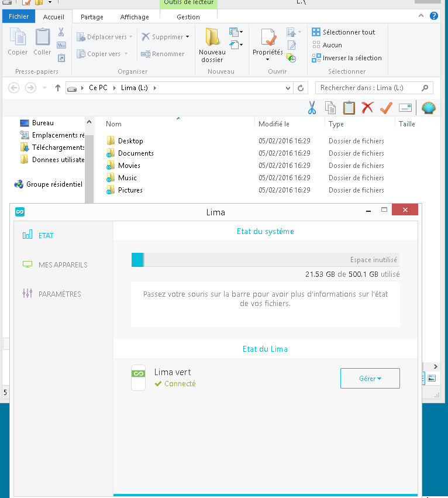Expand the Lima (L:) breadcrumb arrow

(155, 88)
